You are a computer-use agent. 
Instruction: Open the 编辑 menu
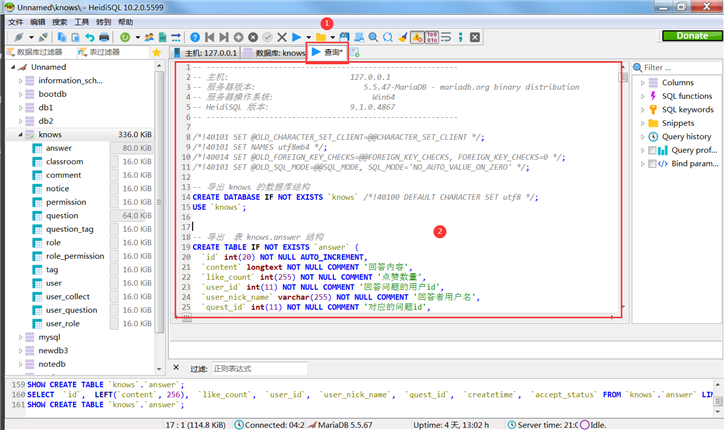[x=37, y=22]
